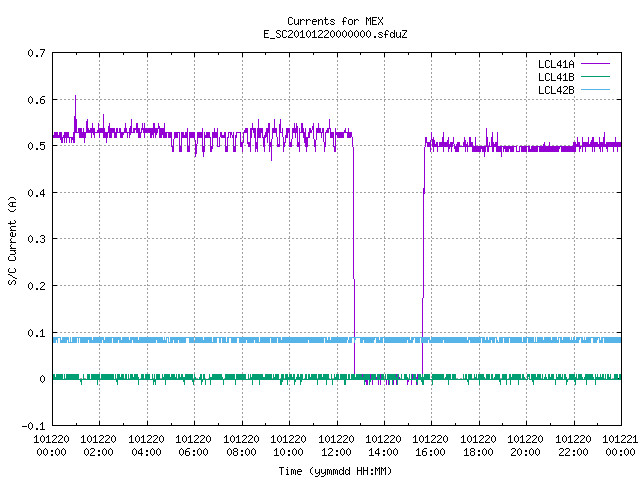Click the x-axis tick '101220 16:00'
Viewport: 640px width, 480px height.
[431, 446]
